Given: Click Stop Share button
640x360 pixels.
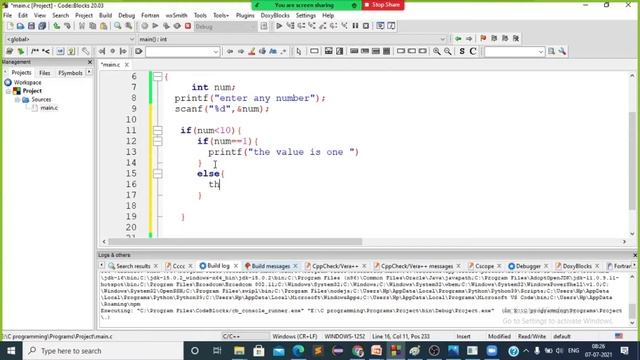Looking at the screenshot, I should (x=383, y=5).
